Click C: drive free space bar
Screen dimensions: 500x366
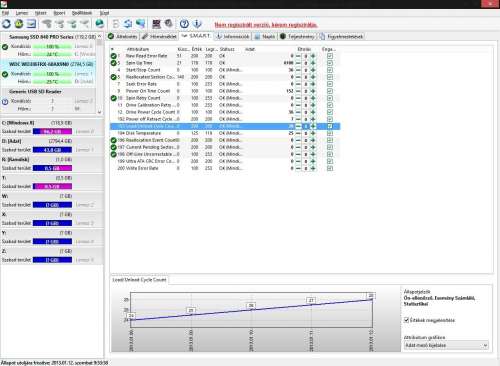pyautogui.click(x=52, y=131)
